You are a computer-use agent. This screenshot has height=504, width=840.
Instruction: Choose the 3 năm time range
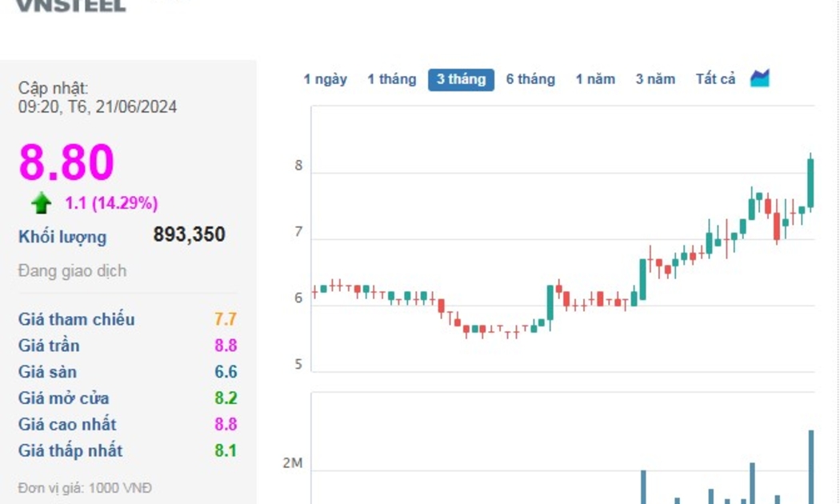point(655,79)
